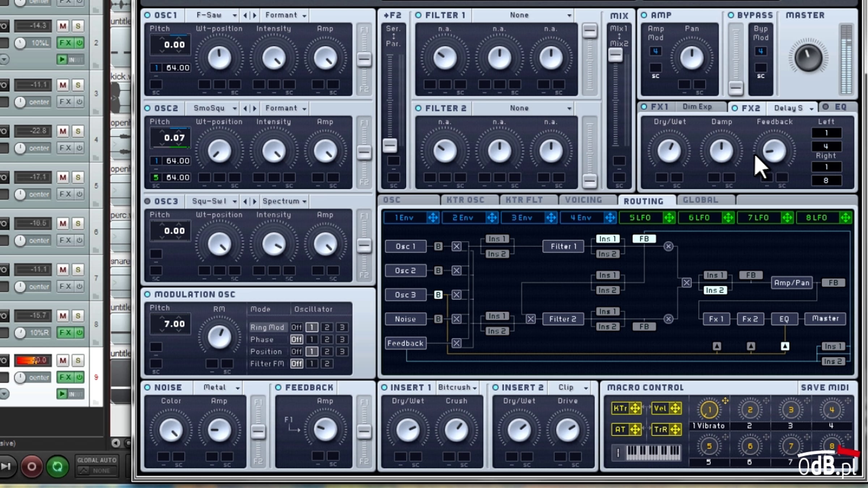Click the 1Env modulation assign cross icon
Screen dimensions: 868x488
433,218
